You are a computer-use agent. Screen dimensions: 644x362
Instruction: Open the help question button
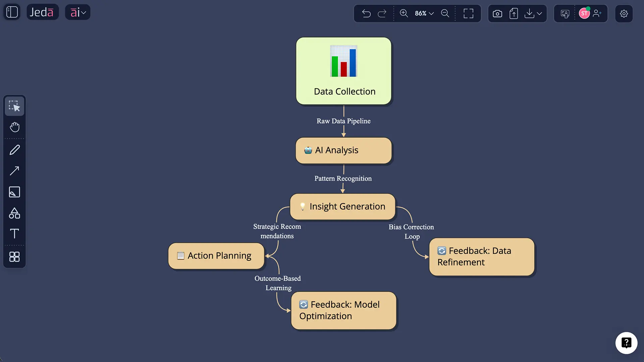626,343
